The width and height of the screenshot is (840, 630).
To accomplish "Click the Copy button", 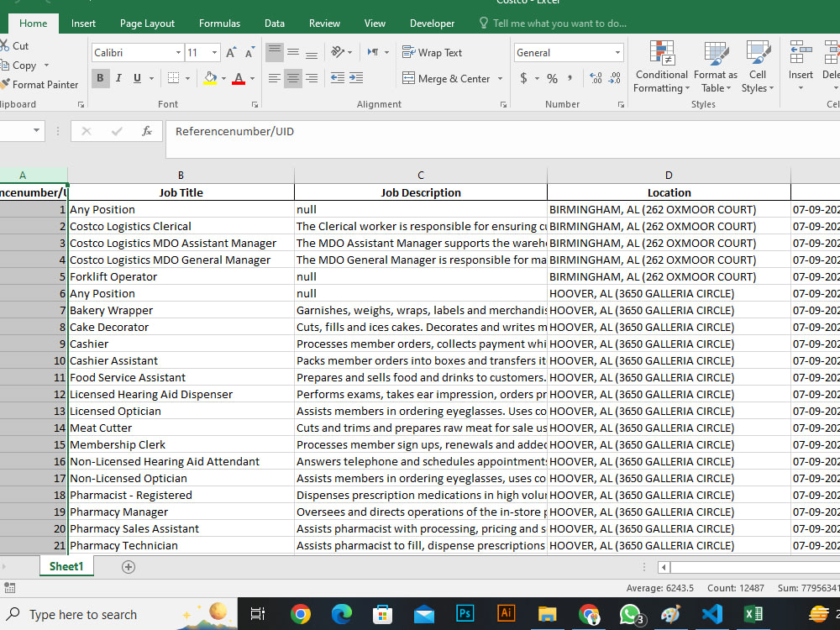I will 25,65.
